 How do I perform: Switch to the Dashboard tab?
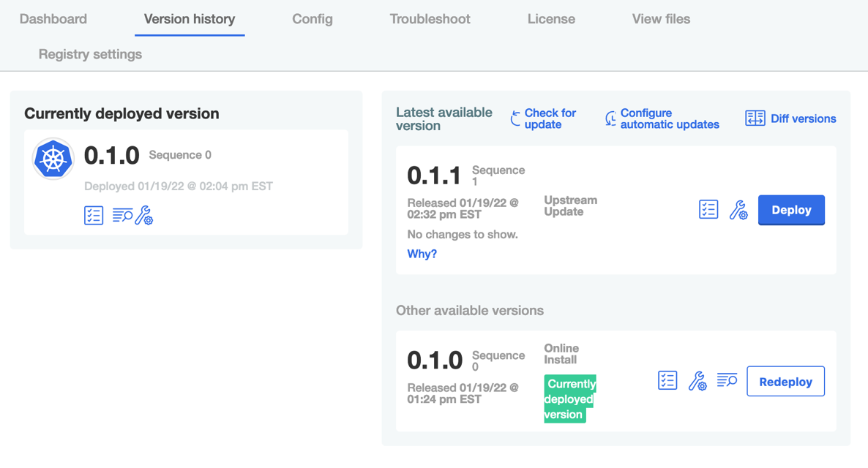pyautogui.click(x=53, y=19)
